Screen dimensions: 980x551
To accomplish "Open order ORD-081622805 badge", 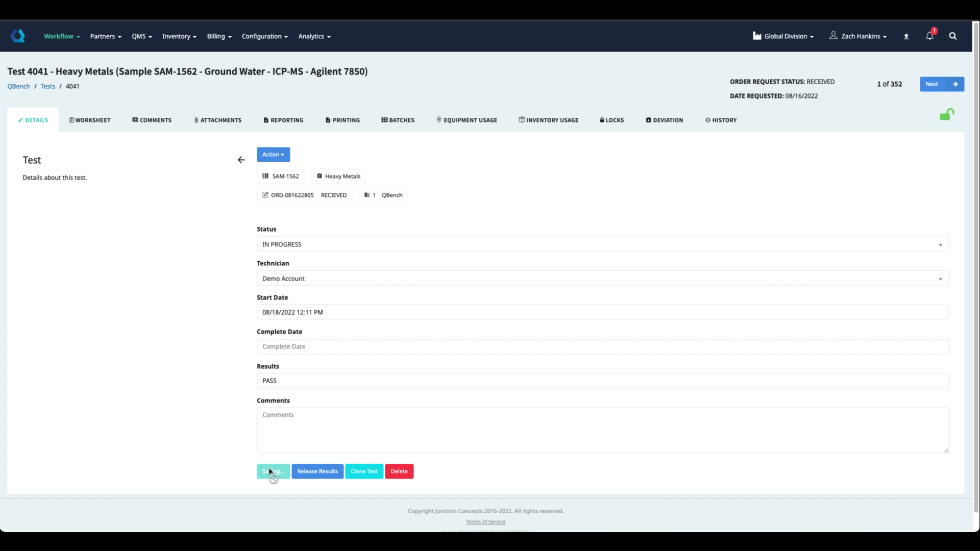I will [x=304, y=195].
